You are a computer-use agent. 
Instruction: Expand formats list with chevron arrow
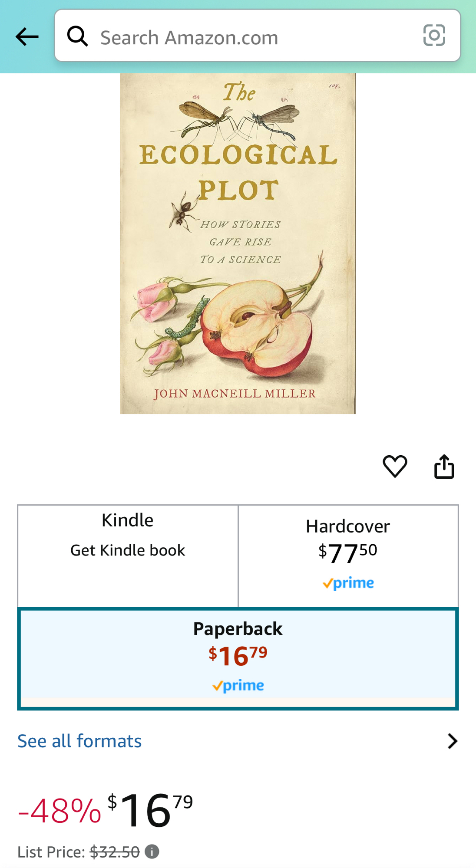452,741
